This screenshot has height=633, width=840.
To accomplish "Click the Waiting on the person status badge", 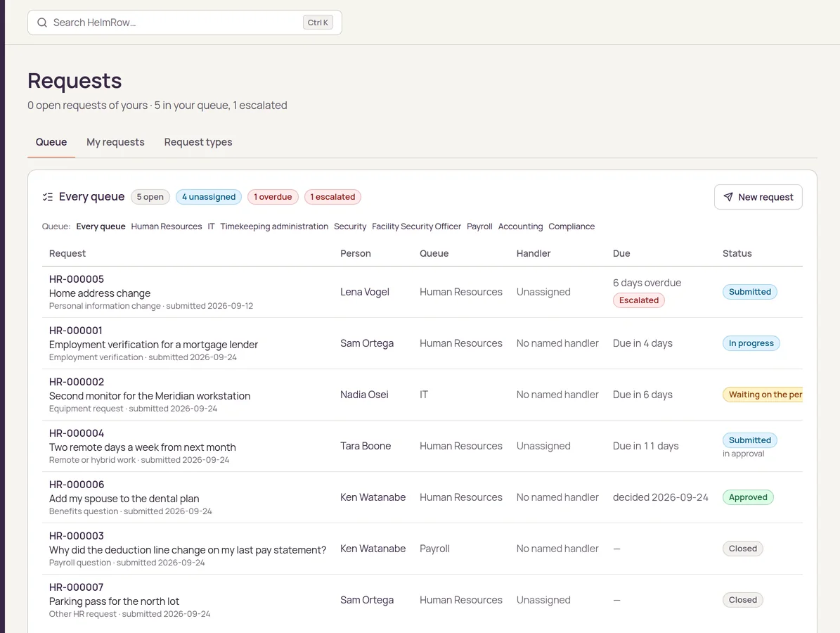I will point(762,395).
